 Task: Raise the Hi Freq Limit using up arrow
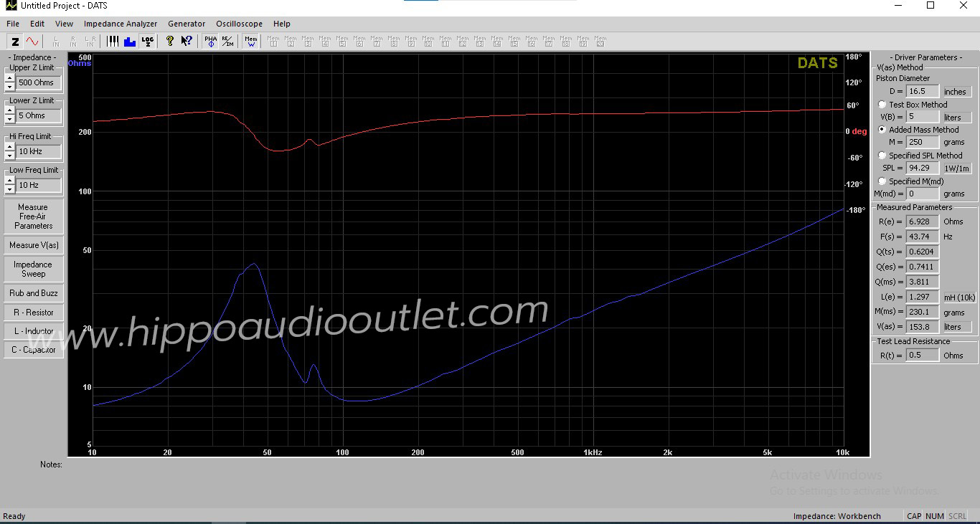coord(9,147)
